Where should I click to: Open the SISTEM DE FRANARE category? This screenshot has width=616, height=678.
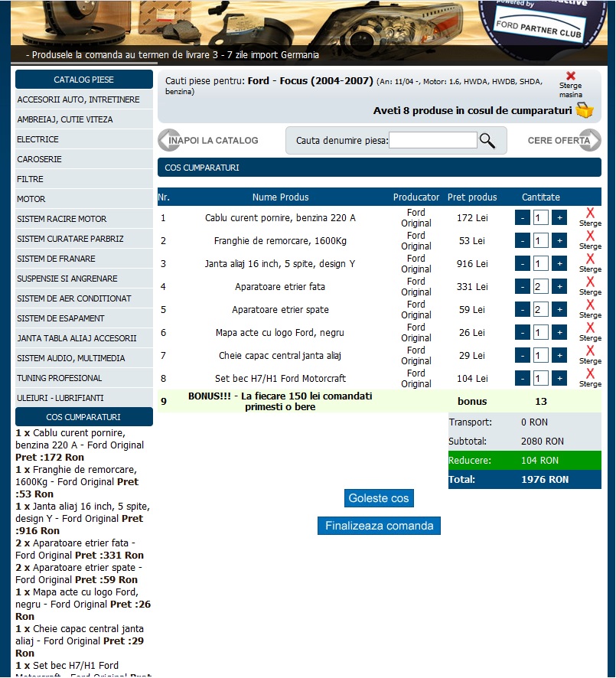(x=84, y=259)
